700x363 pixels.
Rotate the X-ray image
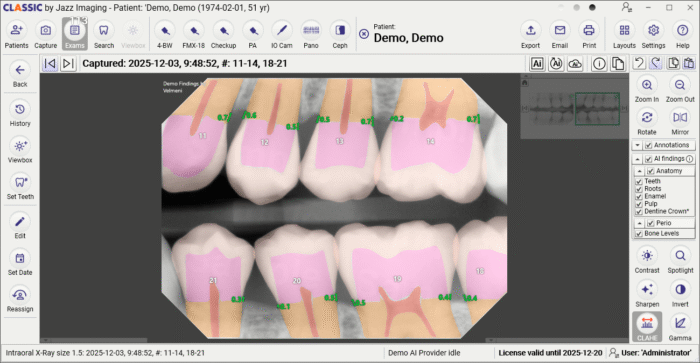pyautogui.click(x=647, y=122)
